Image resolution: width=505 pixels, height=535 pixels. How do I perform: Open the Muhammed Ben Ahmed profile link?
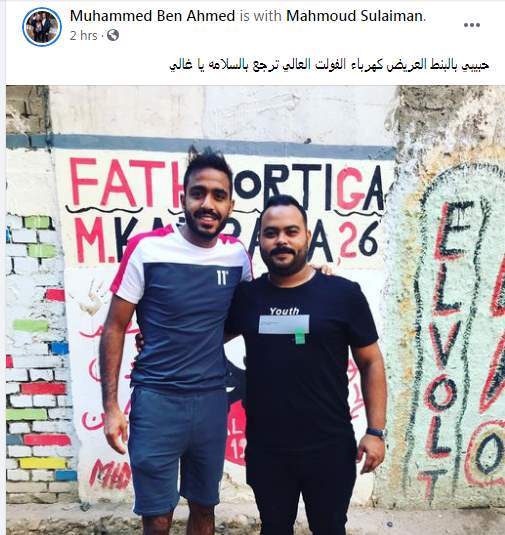coord(153,16)
